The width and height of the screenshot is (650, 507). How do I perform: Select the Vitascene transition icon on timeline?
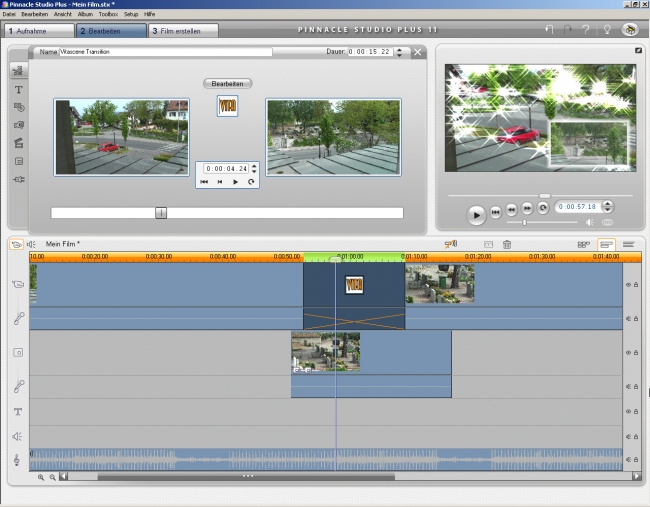(354, 286)
